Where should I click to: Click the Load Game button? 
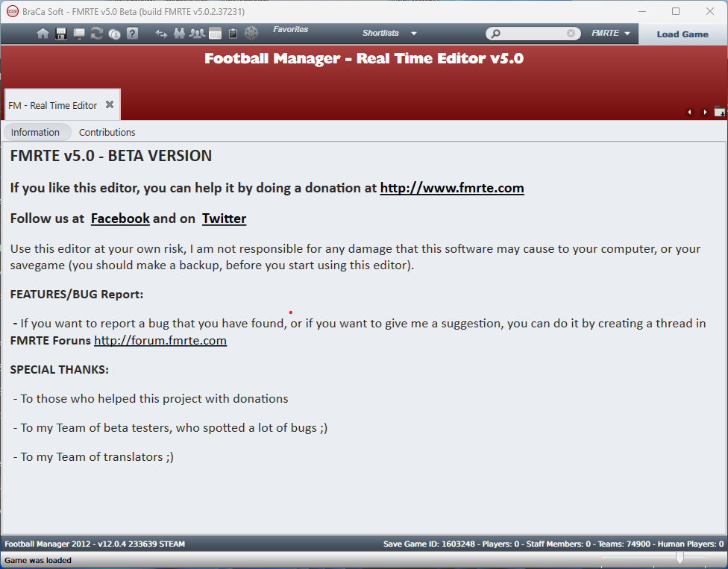point(682,34)
